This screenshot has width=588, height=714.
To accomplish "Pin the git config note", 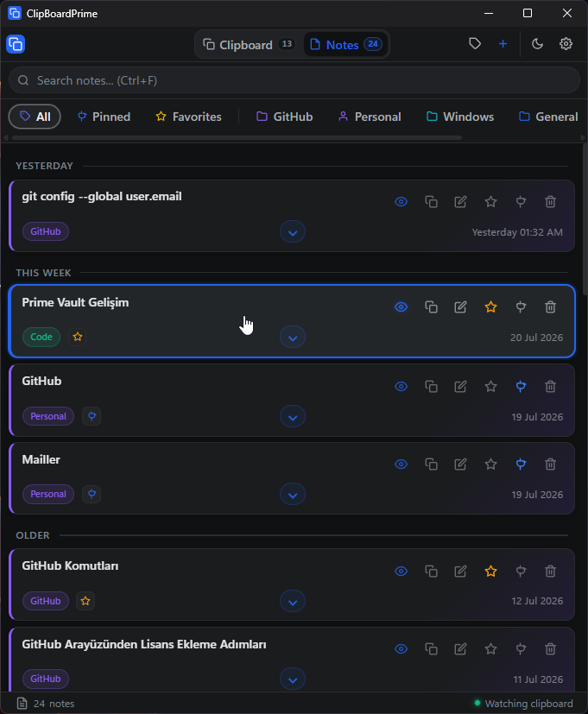I will click(521, 202).
